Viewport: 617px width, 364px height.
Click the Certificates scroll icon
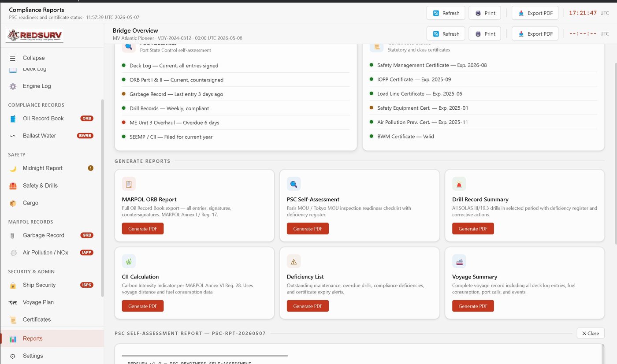point(13,320)
